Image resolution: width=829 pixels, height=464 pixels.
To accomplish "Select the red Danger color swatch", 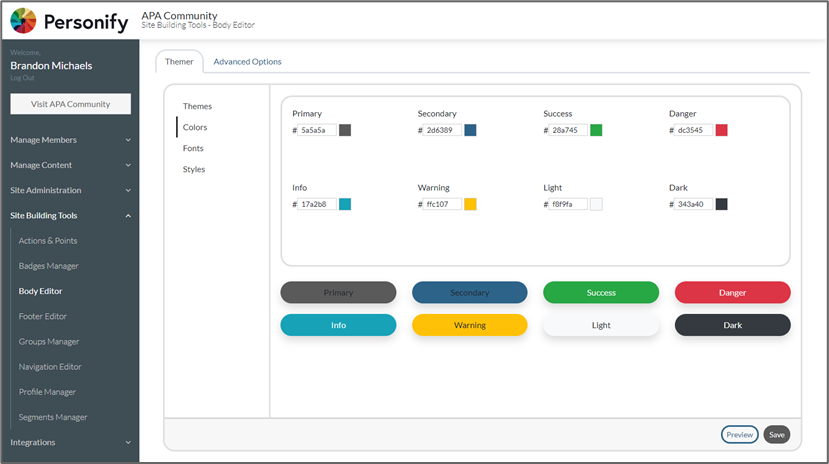I will click(721, 130).
